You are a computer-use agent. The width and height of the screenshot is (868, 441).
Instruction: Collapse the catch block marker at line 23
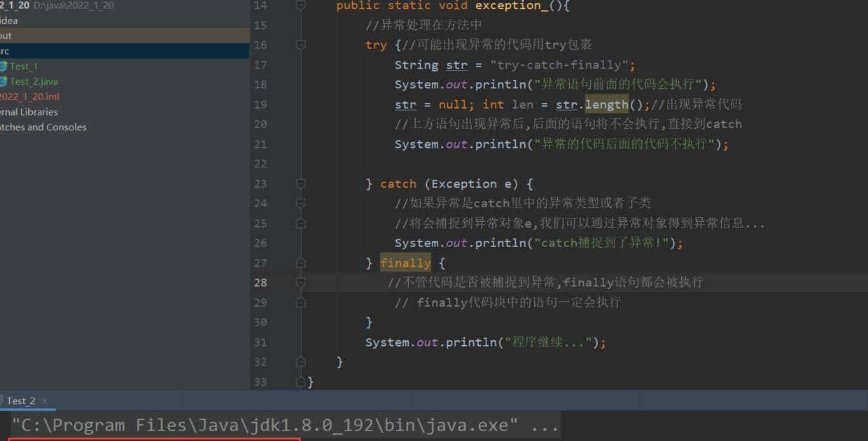(x=301, y=183)
